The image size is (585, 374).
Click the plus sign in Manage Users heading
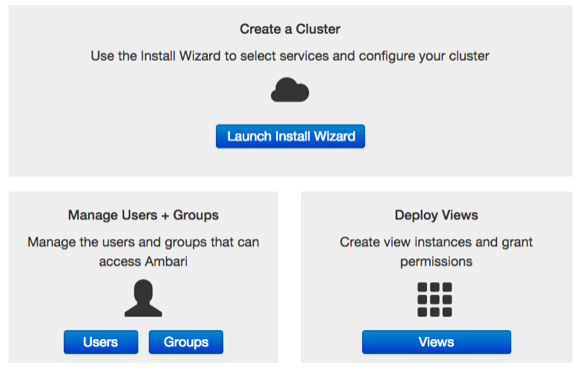[165, 216]
